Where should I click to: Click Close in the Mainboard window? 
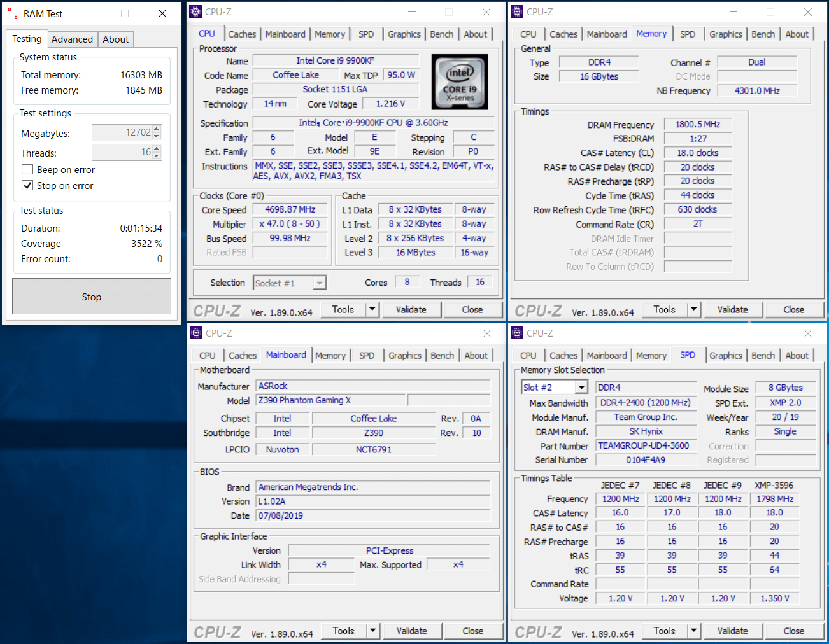(473, 631)
